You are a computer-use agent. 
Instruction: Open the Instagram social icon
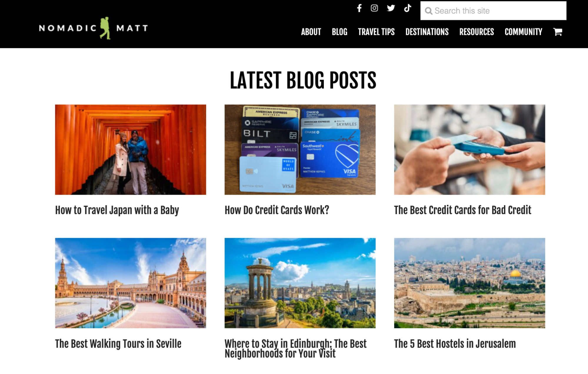pyautogui.click(x=374, y=8)
